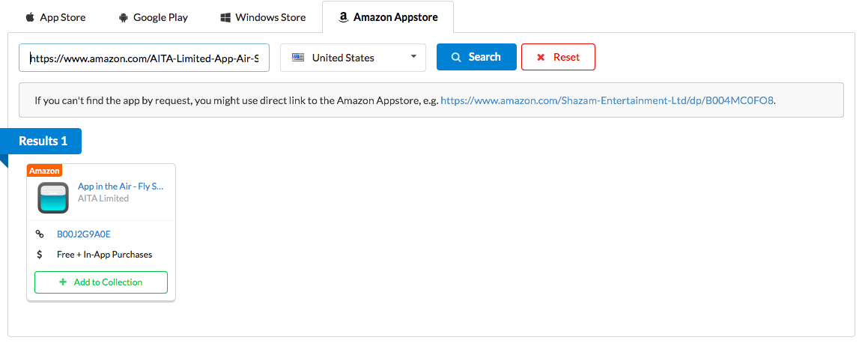Screen dimensions: 868x352
Task: Click the Android robot icon on Google Play tab
Action: (x=124, y=17)
